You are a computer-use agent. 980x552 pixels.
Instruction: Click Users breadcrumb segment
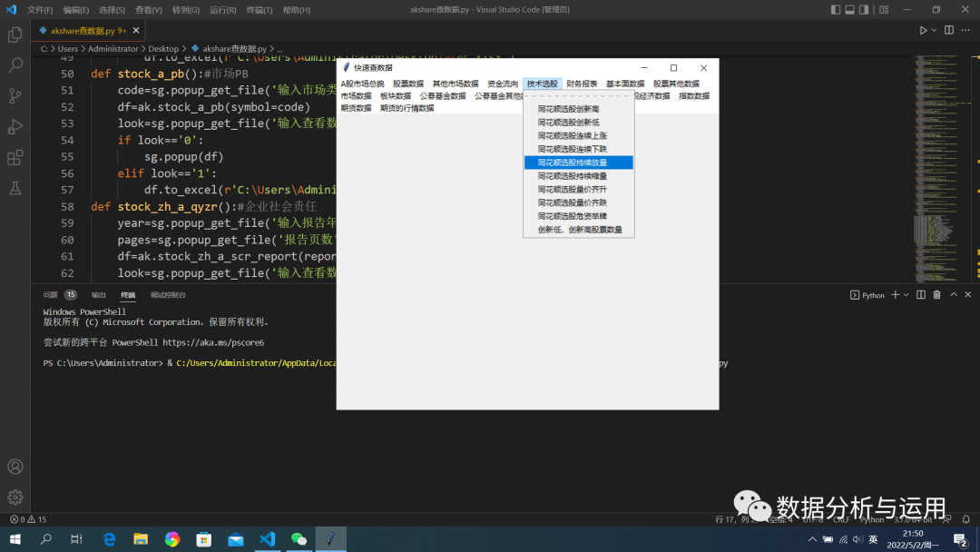[67, 49]
